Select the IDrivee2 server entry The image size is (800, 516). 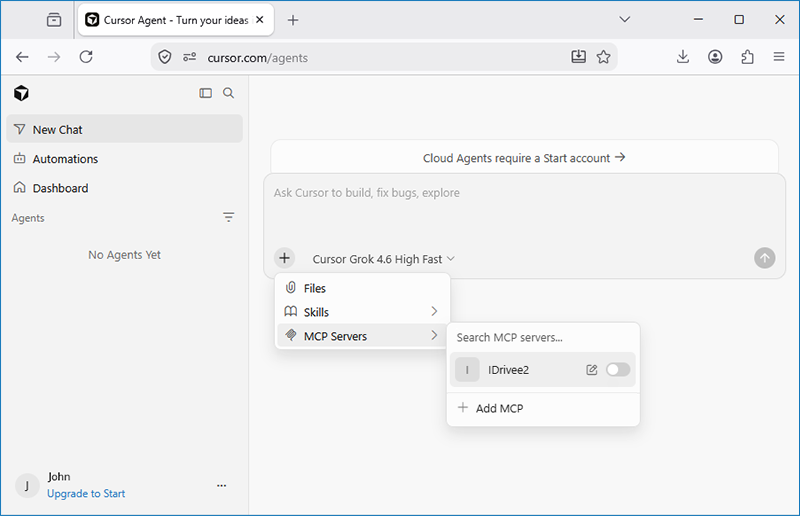point(543,370)
